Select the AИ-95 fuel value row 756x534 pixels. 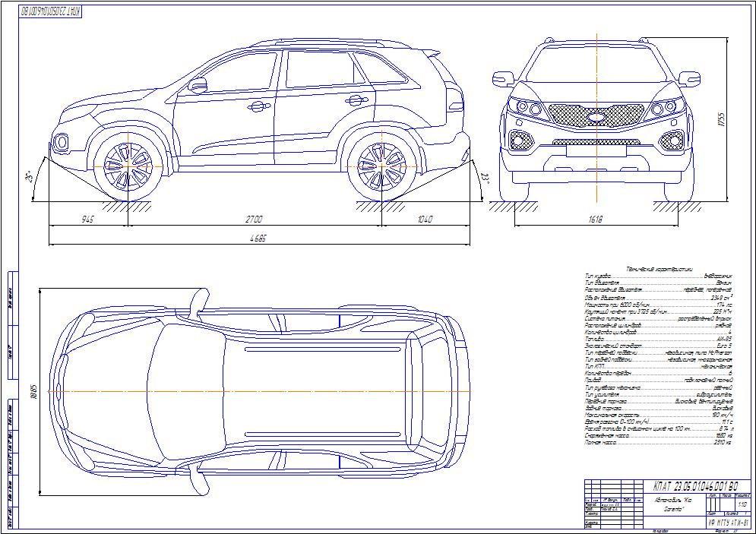point(658,339)
